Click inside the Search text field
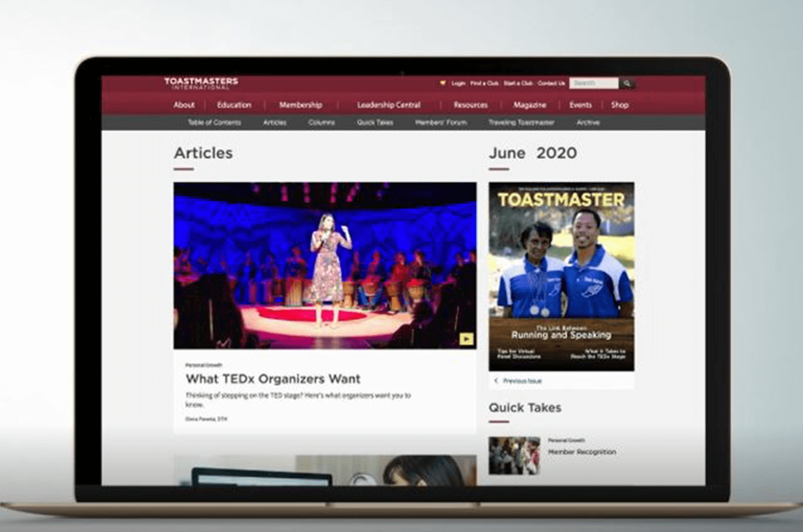Viewport: 803px width, 532px height. coord(593,83)
